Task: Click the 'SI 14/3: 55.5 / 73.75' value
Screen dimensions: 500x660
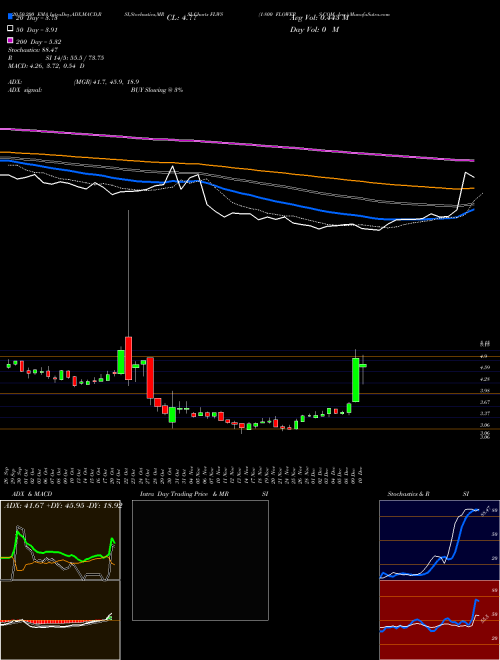Action: tap(75, 58)
